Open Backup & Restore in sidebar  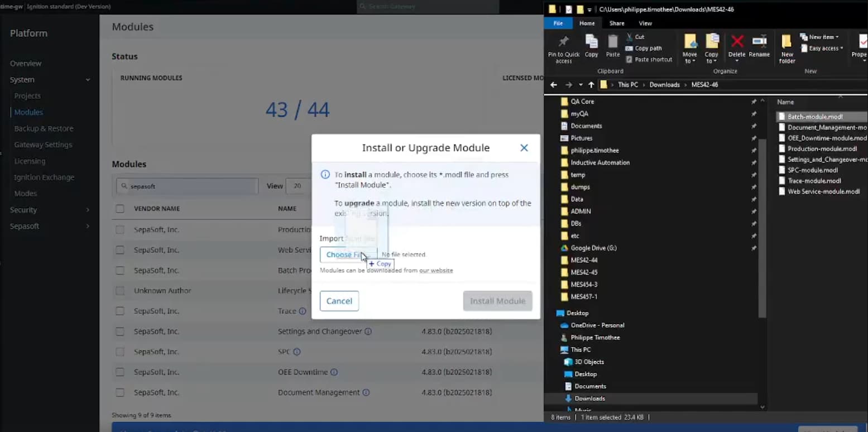44,128
